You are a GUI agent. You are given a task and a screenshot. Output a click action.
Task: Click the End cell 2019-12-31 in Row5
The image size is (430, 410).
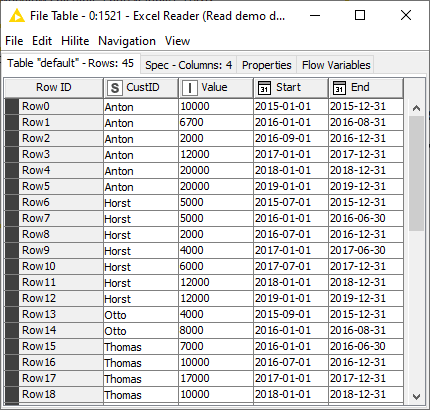[x=366, y=187]
